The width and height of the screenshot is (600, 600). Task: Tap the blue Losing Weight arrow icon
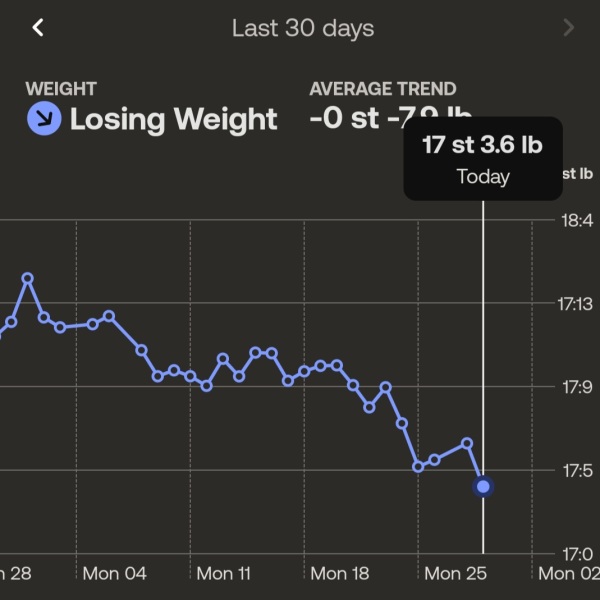tap(44, 120)
